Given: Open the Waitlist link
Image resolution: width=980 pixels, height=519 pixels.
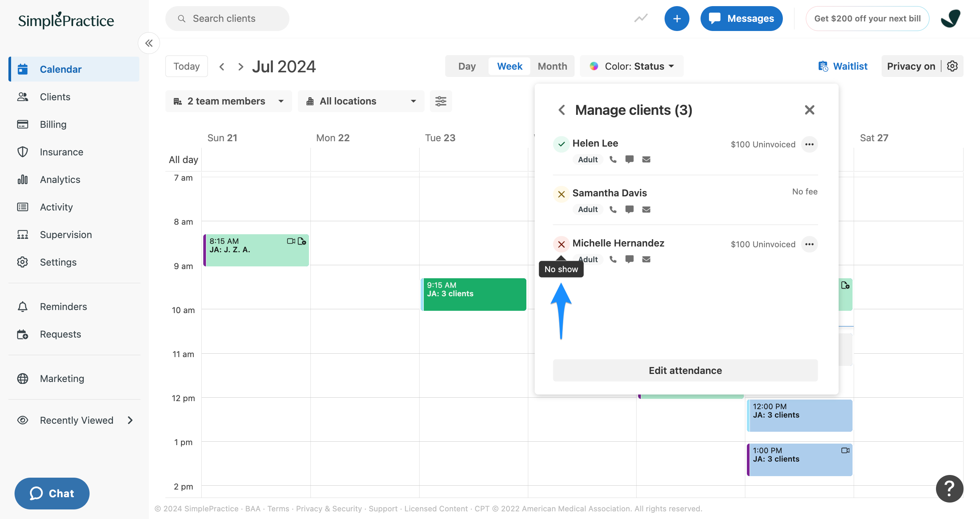Looking at the screenshot, I should (843, 66).
